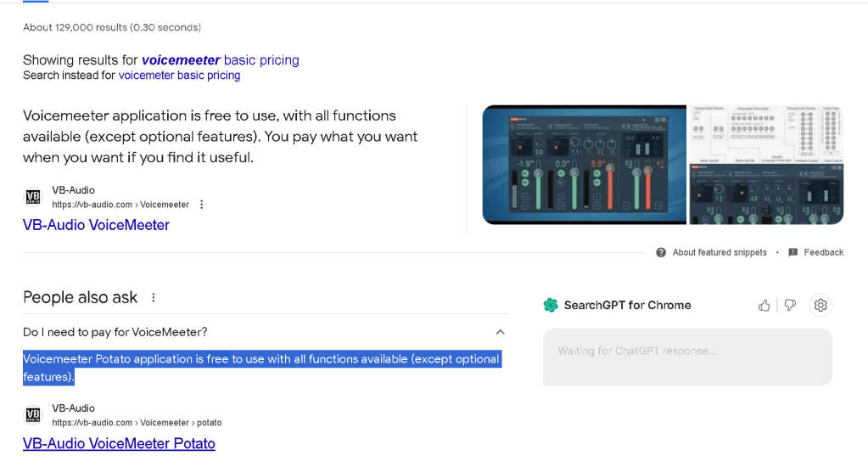Click the 'People also ask' heading
This screenshot has height=467, width=868.
click(x=81, y=297)
